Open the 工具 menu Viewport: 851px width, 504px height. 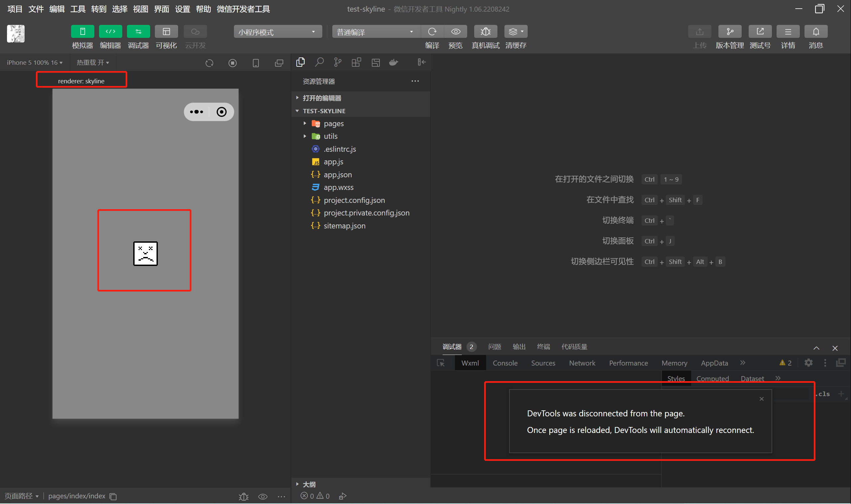coord(77,9)
